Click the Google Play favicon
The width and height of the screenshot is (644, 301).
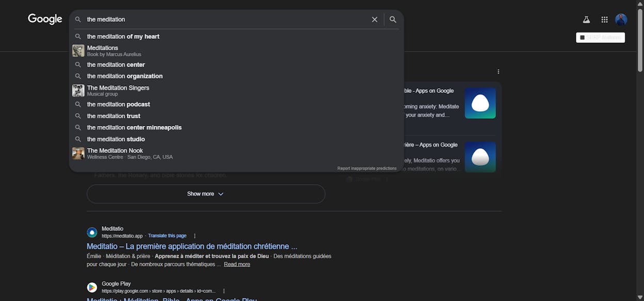pyautogui.click(x=92, y=288)
